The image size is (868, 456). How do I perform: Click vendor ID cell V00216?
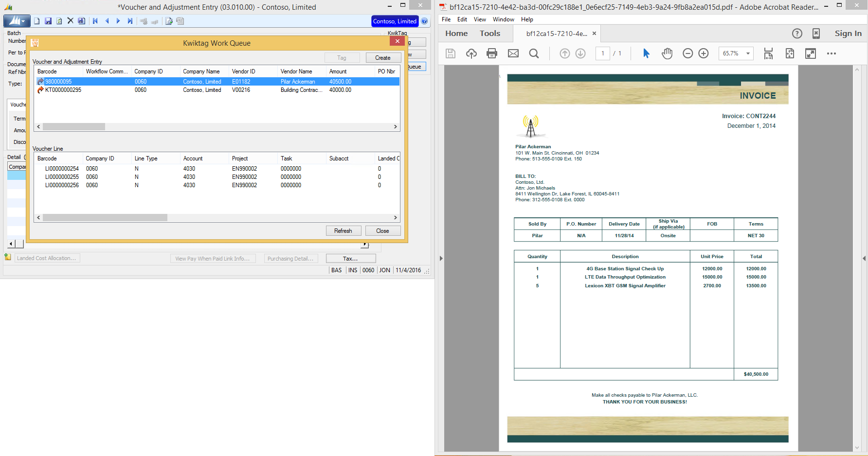[x=241, y=90]
